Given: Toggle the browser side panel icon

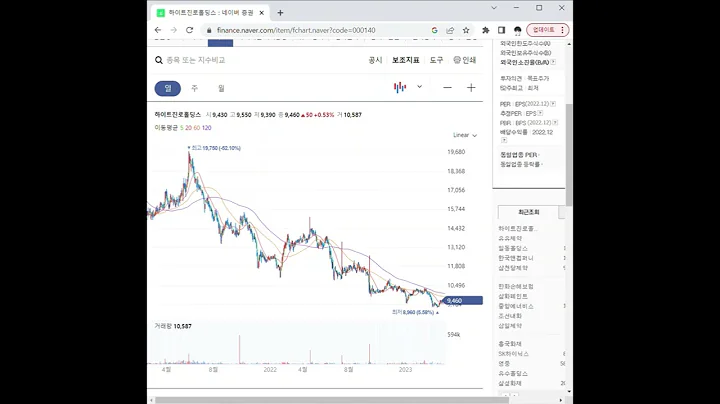Looking at the screenshot, I should [501, 30].
